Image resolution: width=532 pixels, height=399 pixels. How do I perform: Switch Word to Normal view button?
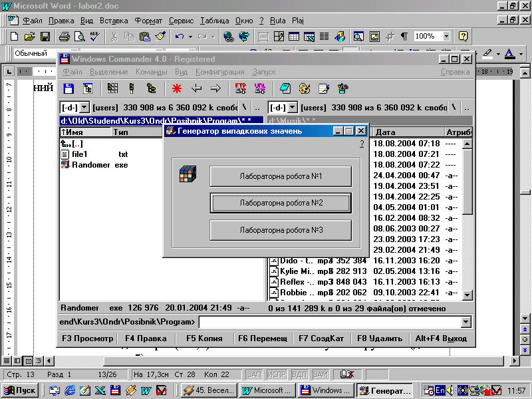coord(7,361)
